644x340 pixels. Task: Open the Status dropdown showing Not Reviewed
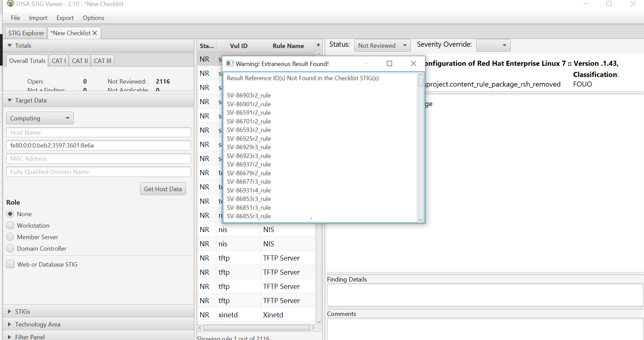point(382,45)
